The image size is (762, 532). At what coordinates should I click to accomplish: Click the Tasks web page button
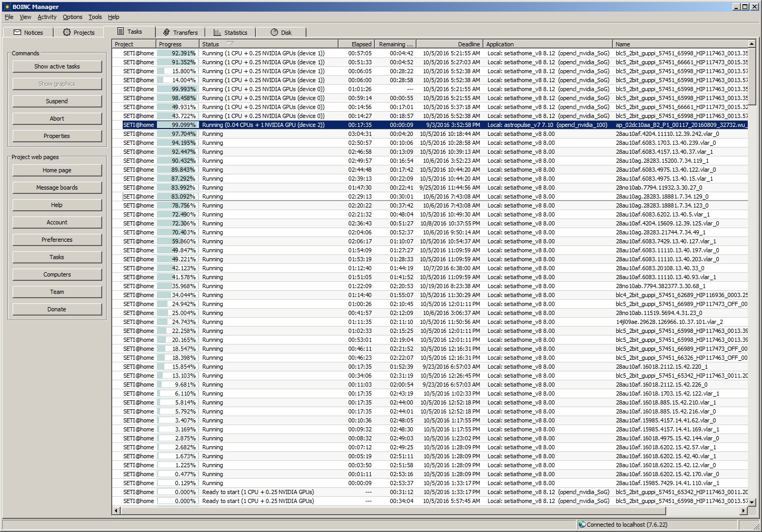(x=57, y=257)
